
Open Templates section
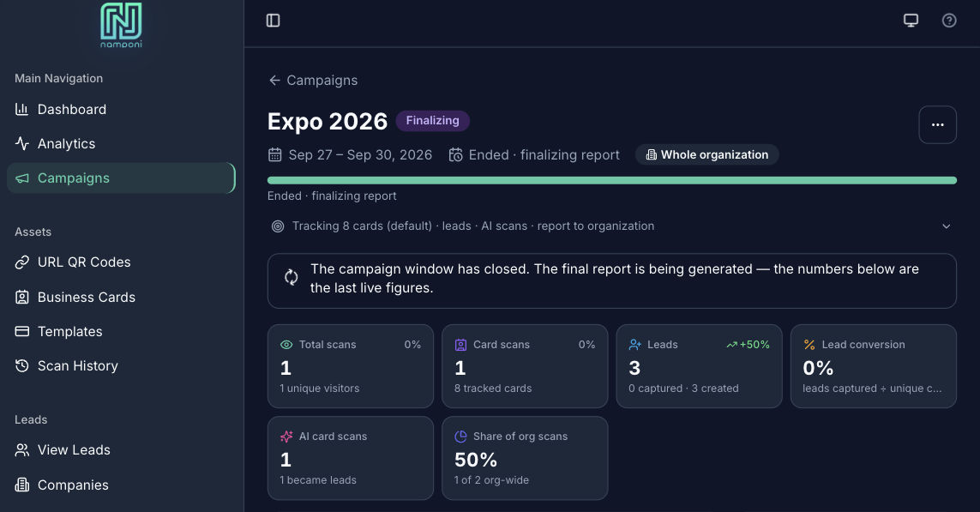click(x=121, y=331)
